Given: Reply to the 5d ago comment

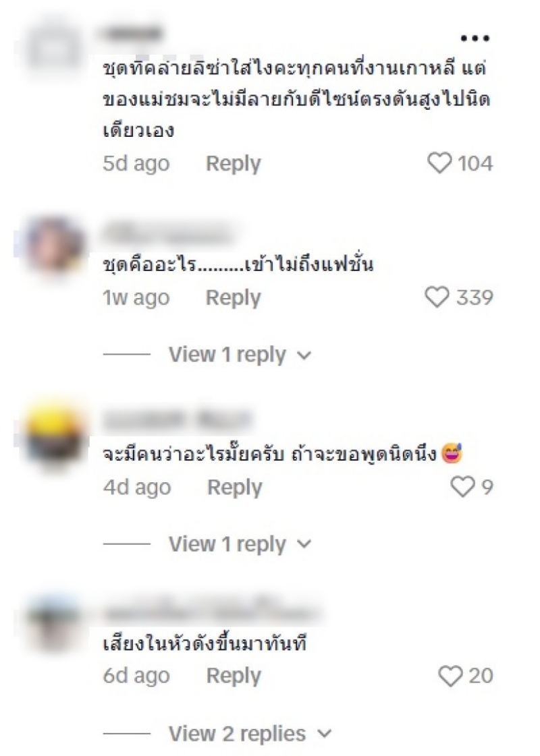Looking at the screenshot, I should click(x=233, y=163).
